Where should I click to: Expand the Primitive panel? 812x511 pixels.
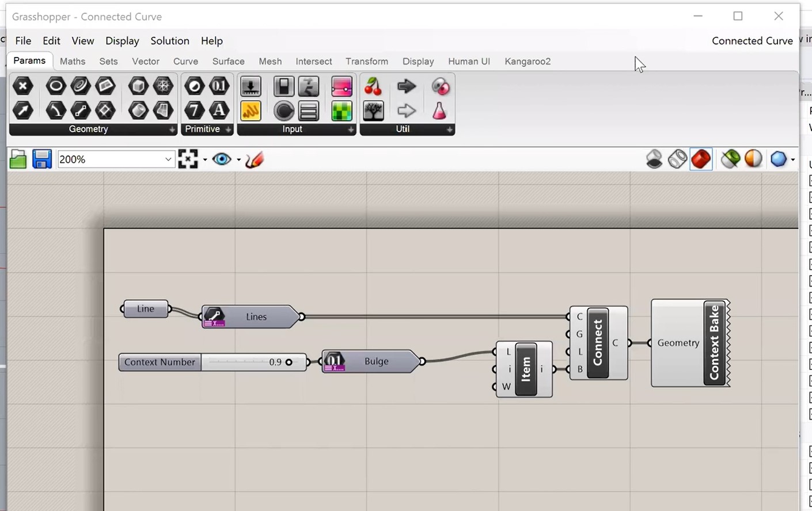229,130
